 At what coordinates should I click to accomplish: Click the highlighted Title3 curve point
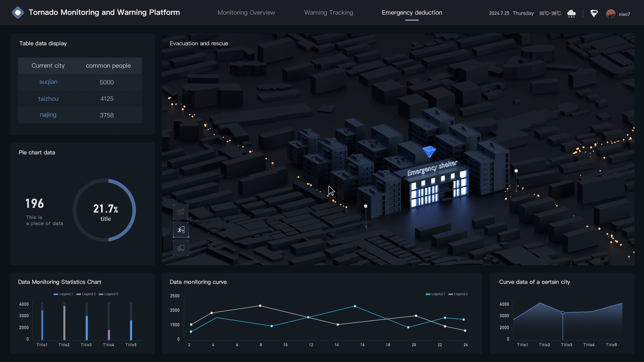[x=562, y=312]
